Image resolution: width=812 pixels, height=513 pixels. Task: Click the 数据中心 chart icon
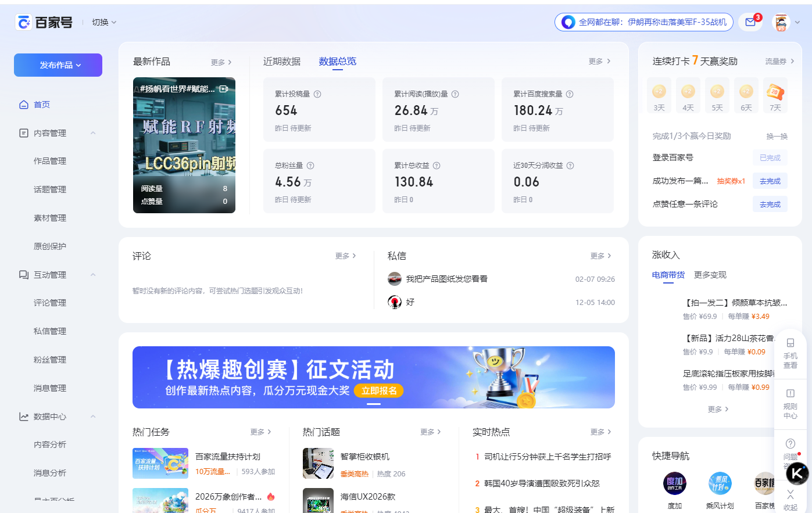24,417
